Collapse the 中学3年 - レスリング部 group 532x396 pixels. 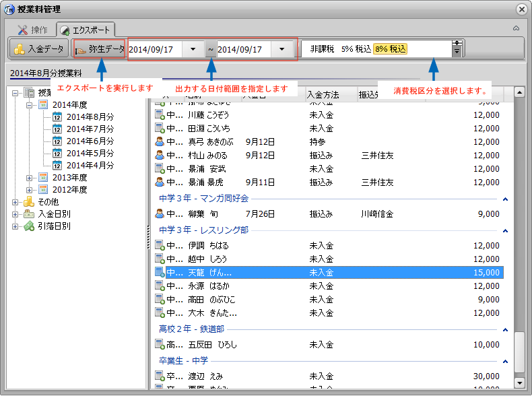(505, 231)
